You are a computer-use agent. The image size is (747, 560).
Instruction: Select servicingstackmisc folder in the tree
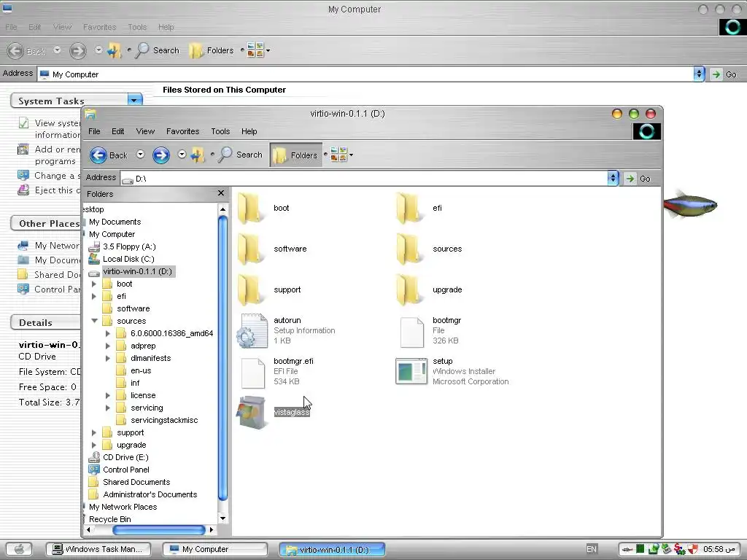(x=164, y=420)
